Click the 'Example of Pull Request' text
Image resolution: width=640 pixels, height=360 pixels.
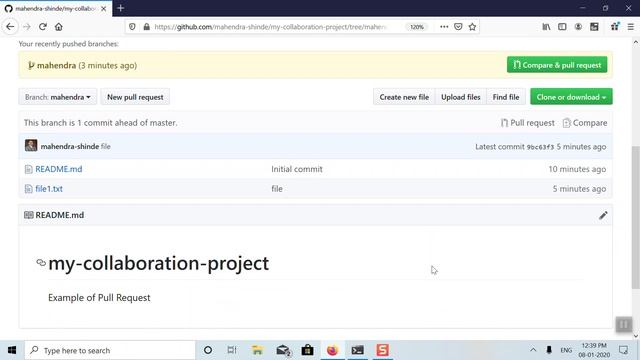[99, 298]
